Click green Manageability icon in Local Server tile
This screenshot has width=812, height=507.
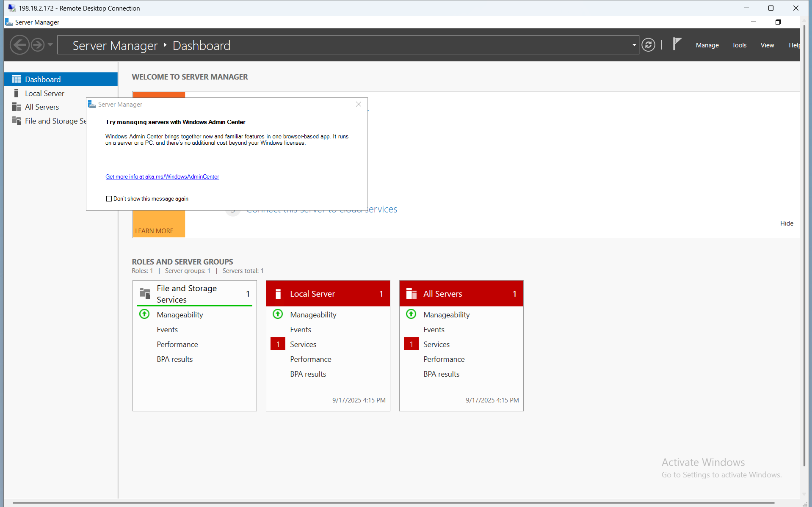278,314
